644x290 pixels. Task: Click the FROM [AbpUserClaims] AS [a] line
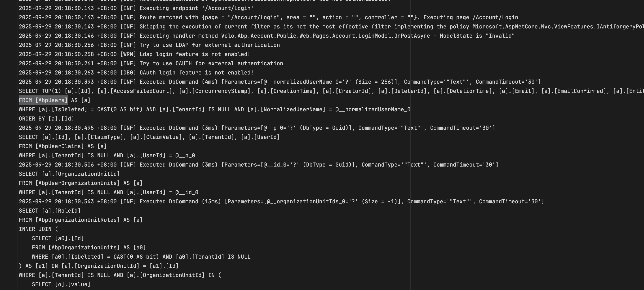63,146
